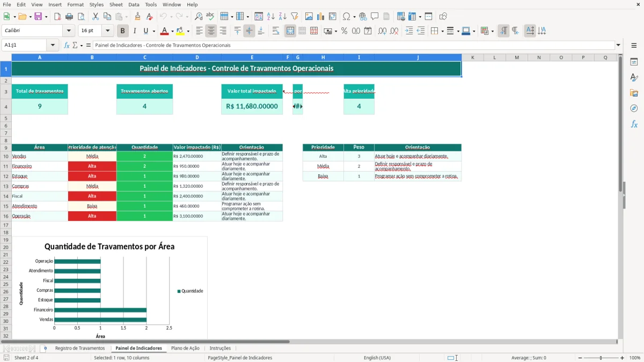The width and height of the screenshot is (644, 362).
Task: Open the Font Name dropdown list
Action: [x=70, y=31]
